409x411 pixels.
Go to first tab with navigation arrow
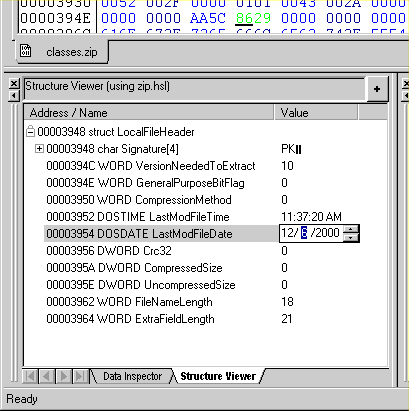(30, 376)
